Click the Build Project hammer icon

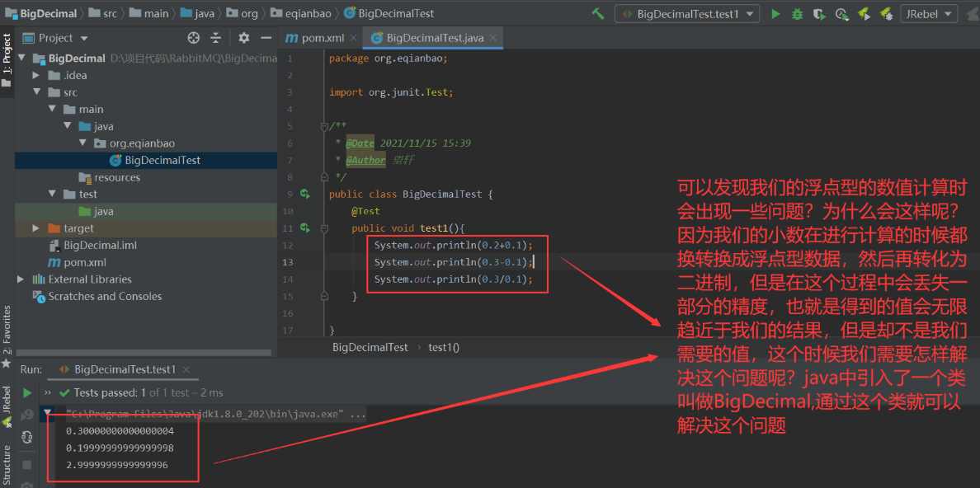tap(597, 14)
